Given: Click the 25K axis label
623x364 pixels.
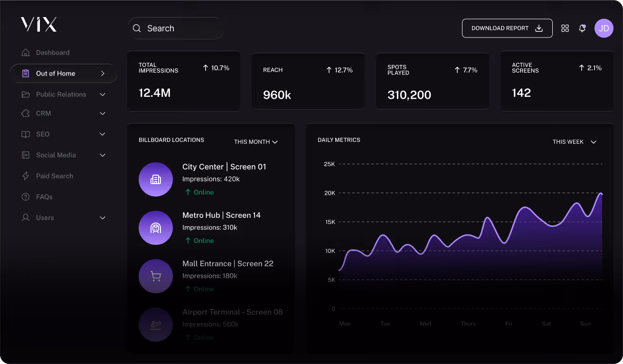Looking at the screenshot, I should 330,164.
